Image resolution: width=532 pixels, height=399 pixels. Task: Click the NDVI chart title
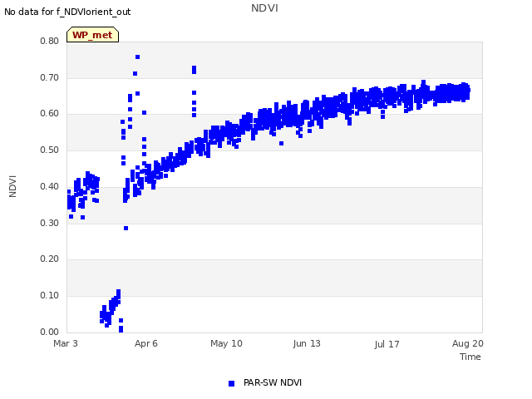tap(264, 8)
